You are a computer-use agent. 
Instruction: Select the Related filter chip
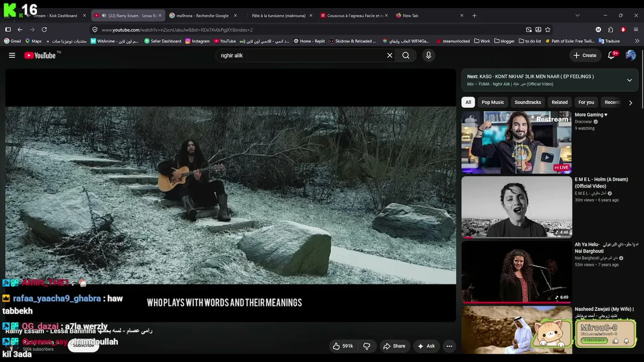pyautogui.click(x=559, y=102)
